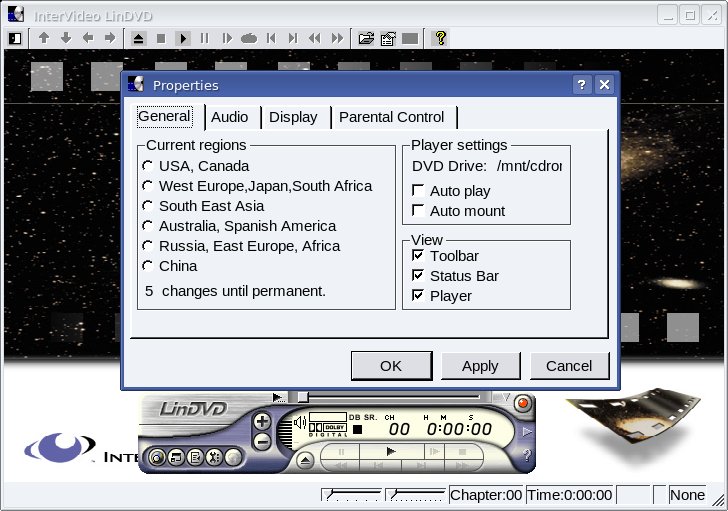This screenshot has width=728, height=511.
Task: Close the Properties dialog with the X button
Action: (x=604, y=85)
